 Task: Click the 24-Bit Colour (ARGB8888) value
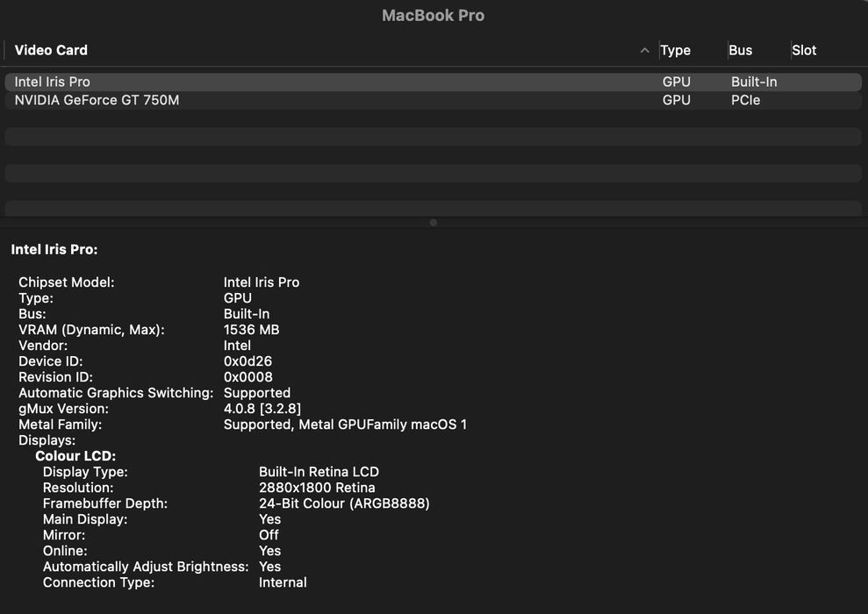[344, 503]
